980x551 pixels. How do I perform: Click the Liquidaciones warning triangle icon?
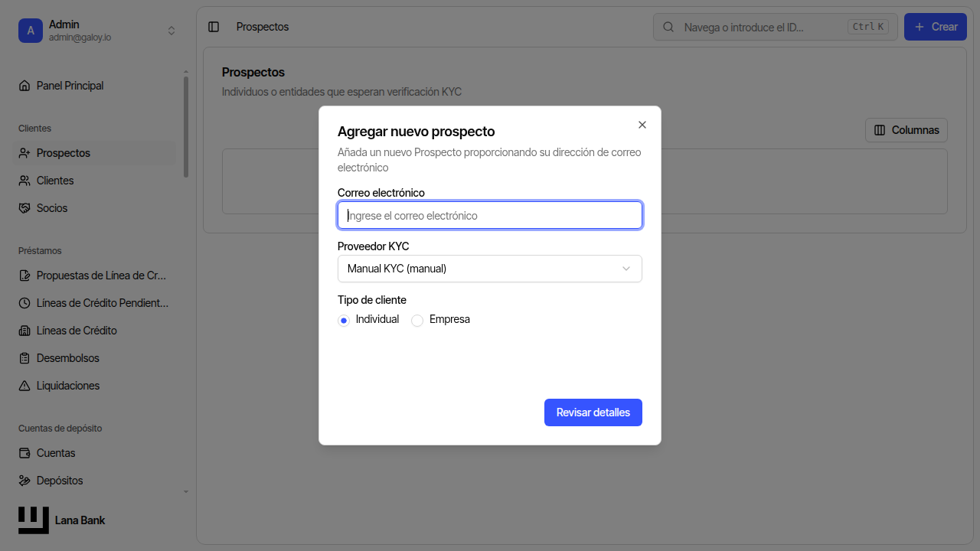[24, 386]
